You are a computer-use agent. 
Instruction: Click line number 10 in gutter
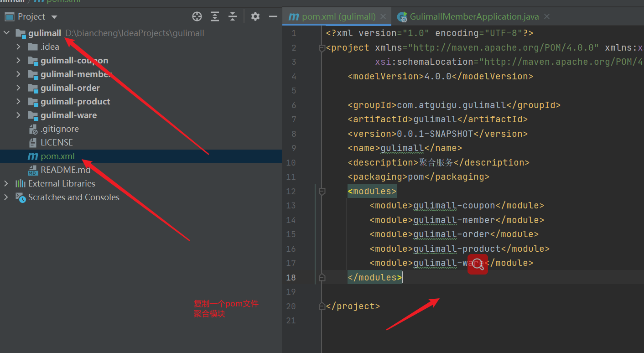(291, 162)
